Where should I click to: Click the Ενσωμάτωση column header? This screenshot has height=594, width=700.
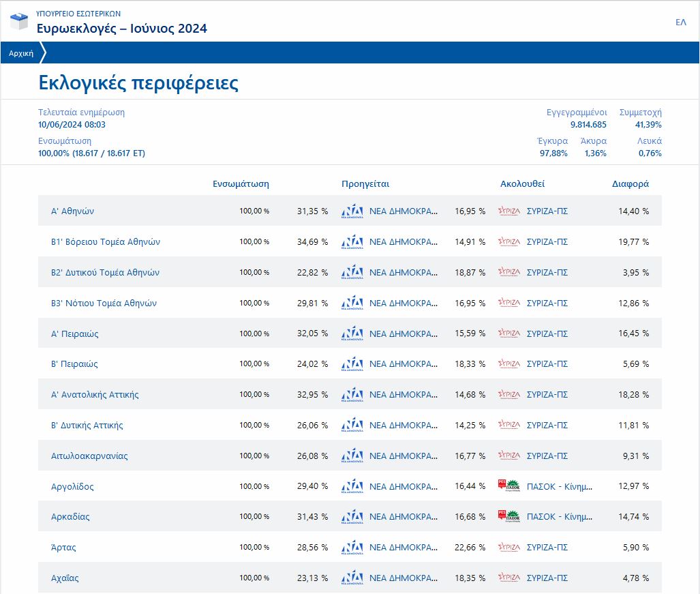tap(241, 184)
